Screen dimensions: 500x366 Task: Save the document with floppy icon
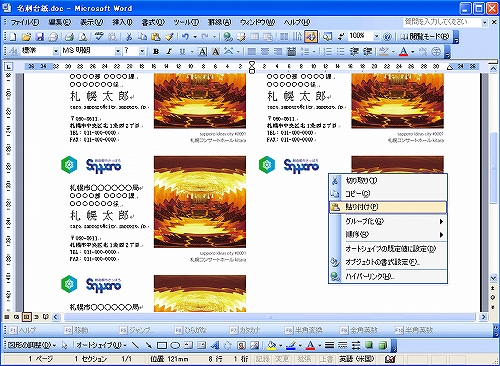point(40,37)
